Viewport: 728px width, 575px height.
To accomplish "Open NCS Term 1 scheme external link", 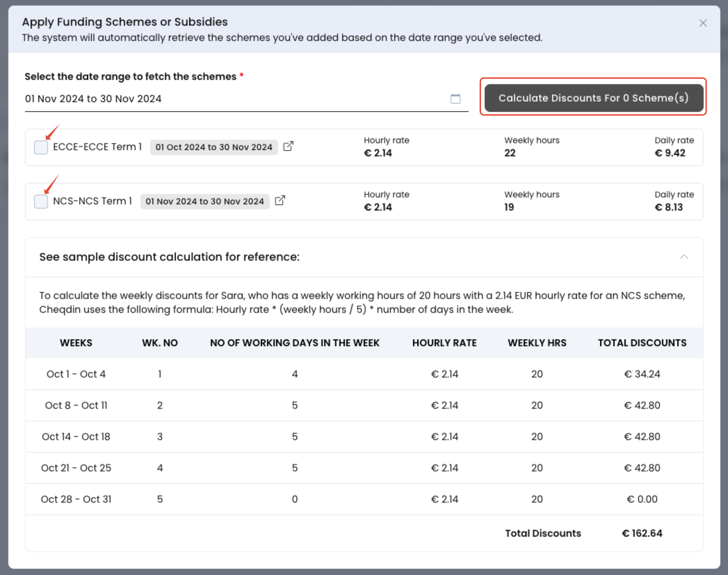I will 280,200.
